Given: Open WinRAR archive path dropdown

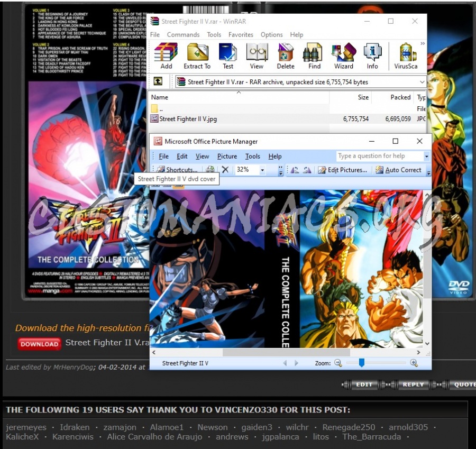Looking at the screenshot, I should pyautogui.click(x=422, y=82).
